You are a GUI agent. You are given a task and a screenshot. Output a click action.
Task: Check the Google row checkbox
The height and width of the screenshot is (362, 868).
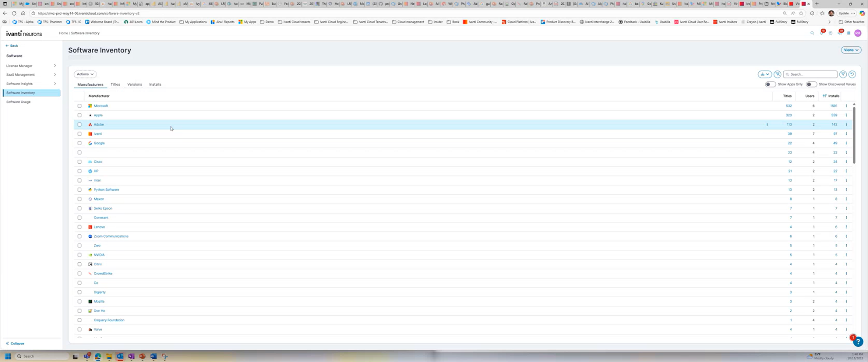pos(79,143)
